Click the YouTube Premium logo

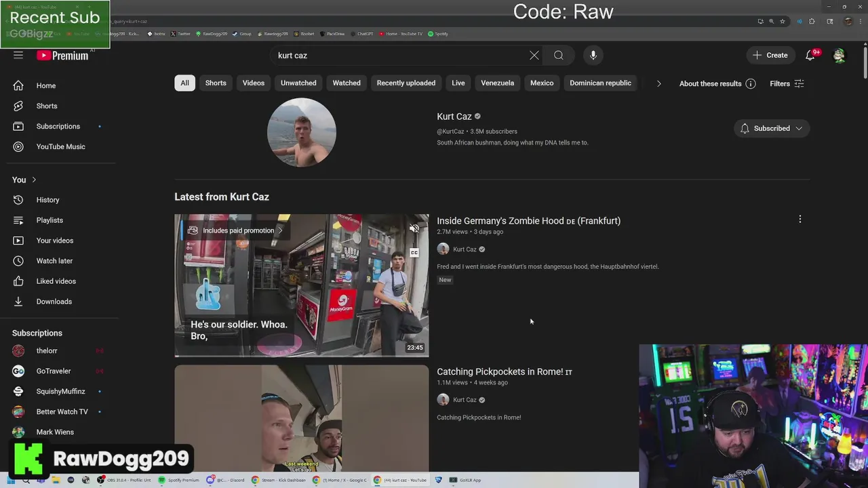coord(62,56)
